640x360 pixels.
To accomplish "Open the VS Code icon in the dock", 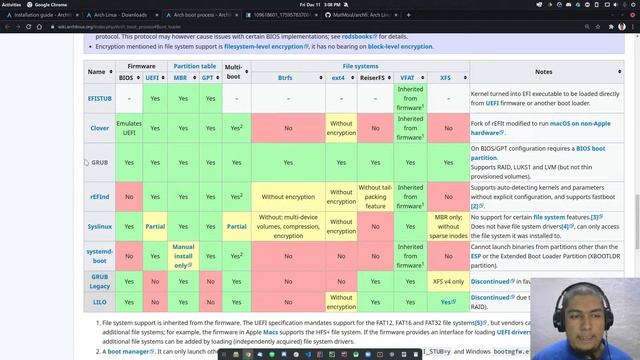I will coord(308,354).
